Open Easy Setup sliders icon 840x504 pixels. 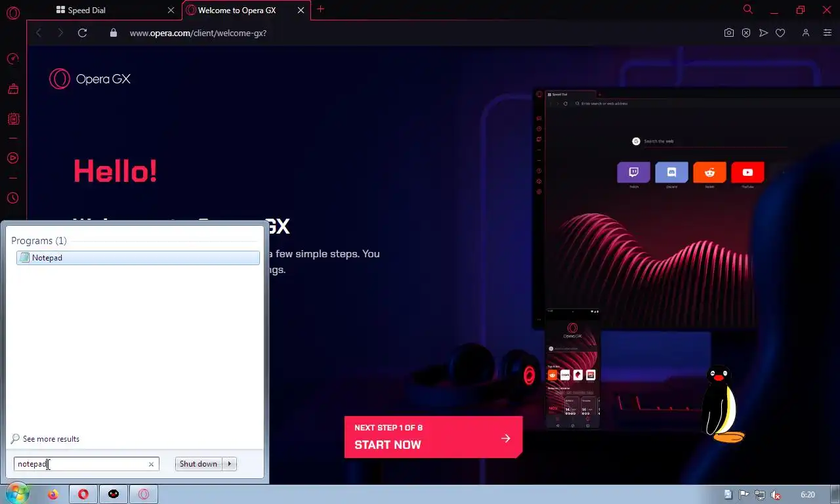pyautogui.click(x=828, y=33)
